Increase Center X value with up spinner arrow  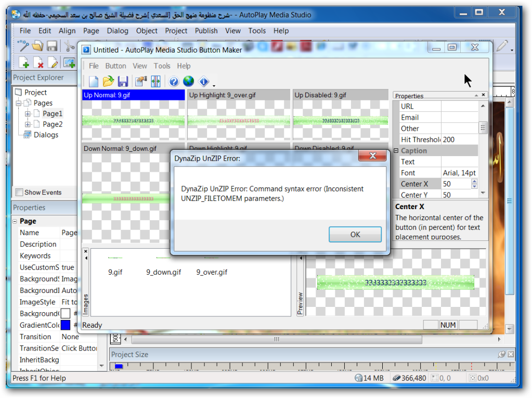[474, 182]
